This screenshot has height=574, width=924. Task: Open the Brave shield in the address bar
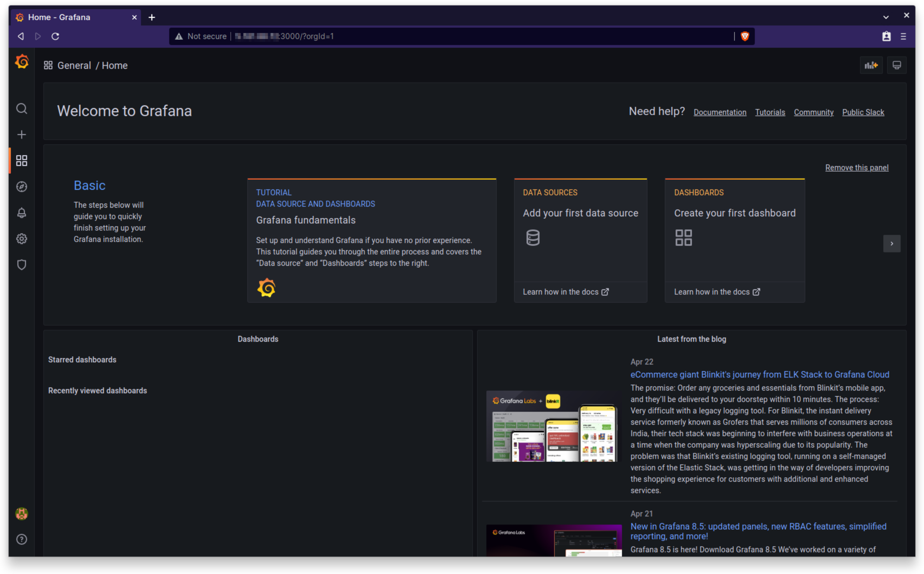pos(745,36)
